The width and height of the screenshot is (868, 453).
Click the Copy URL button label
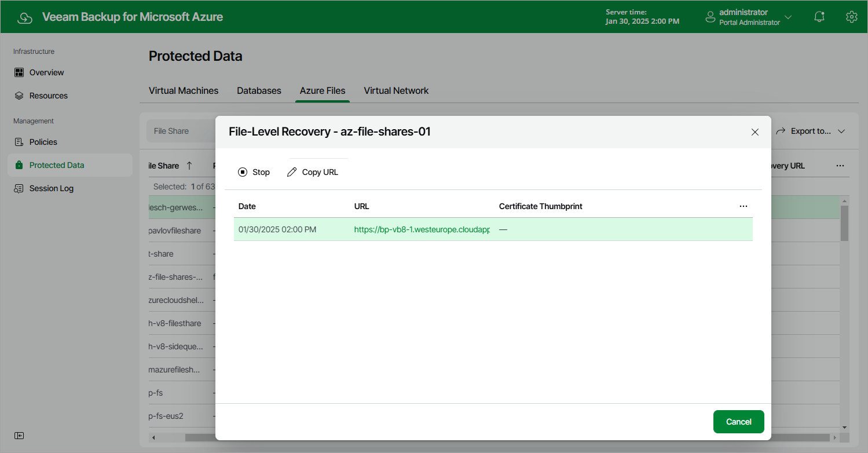[320, 172]
